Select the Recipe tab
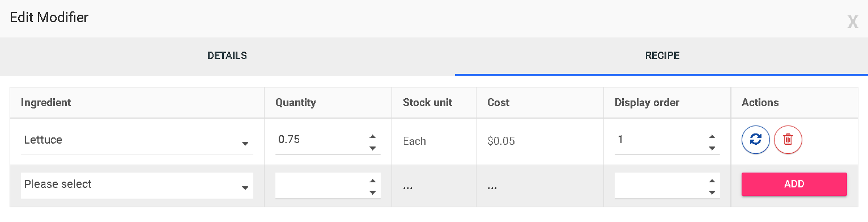 662,56
